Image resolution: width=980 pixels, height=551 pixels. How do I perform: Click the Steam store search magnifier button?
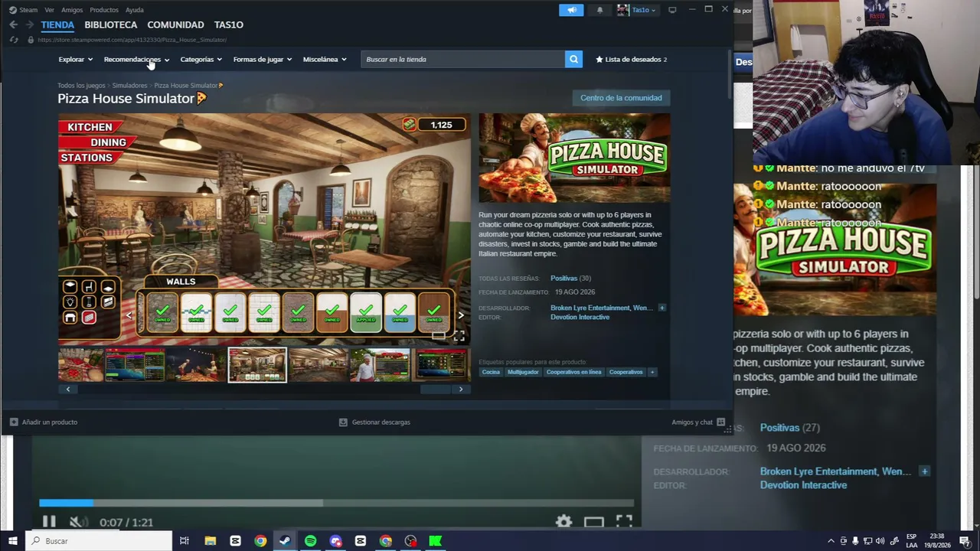pos(573,59)
